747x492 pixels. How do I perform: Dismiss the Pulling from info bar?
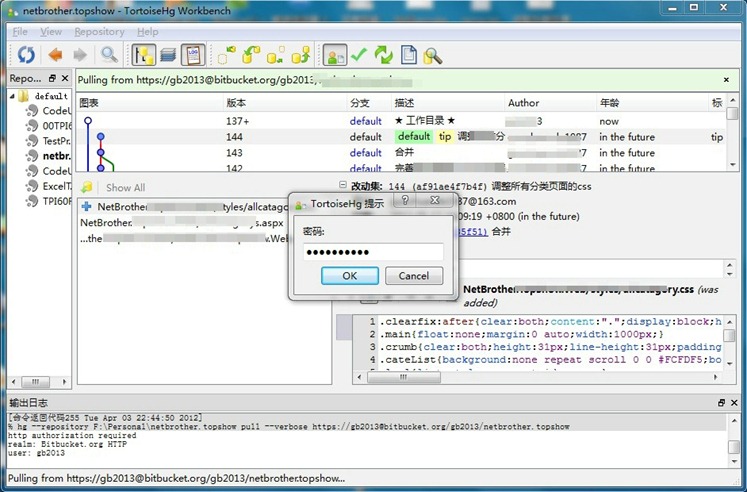[726, 80]
